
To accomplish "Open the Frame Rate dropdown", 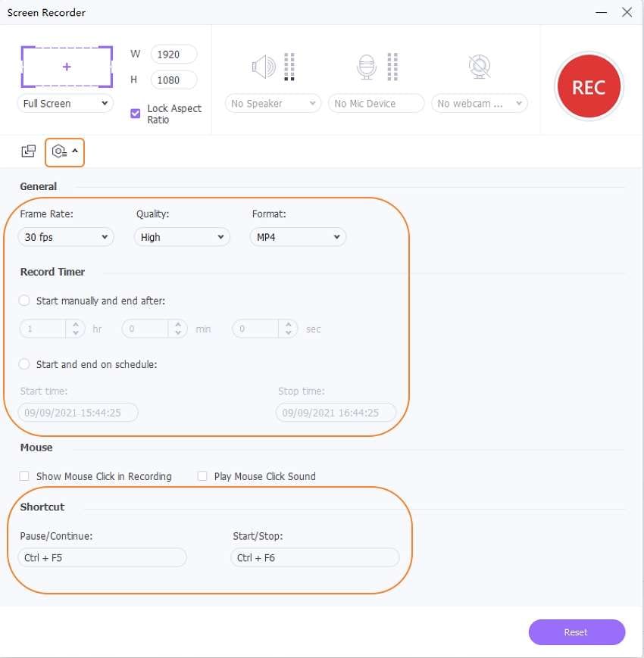I will 66,237.
